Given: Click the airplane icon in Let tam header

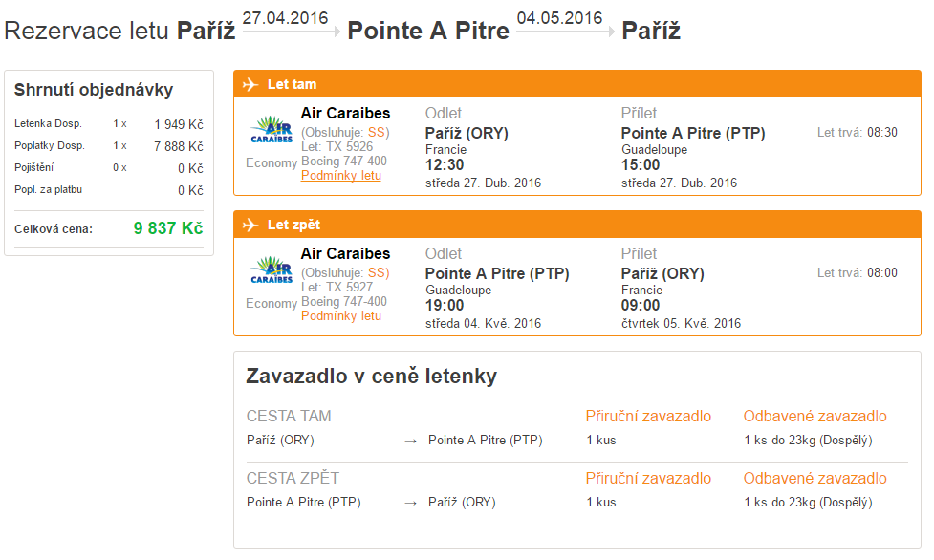Looking at the screenshot, I should pos(250,85).
